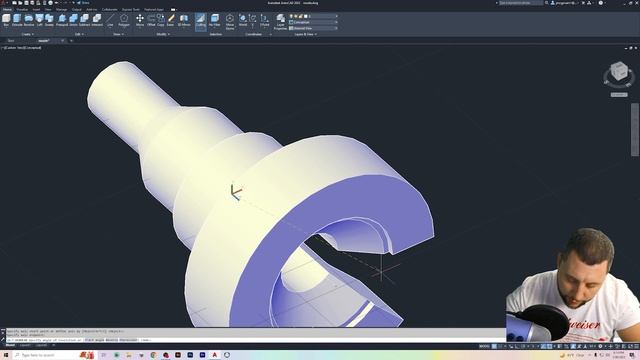
Task: Click the application menu A button
Action: [3, 3]
